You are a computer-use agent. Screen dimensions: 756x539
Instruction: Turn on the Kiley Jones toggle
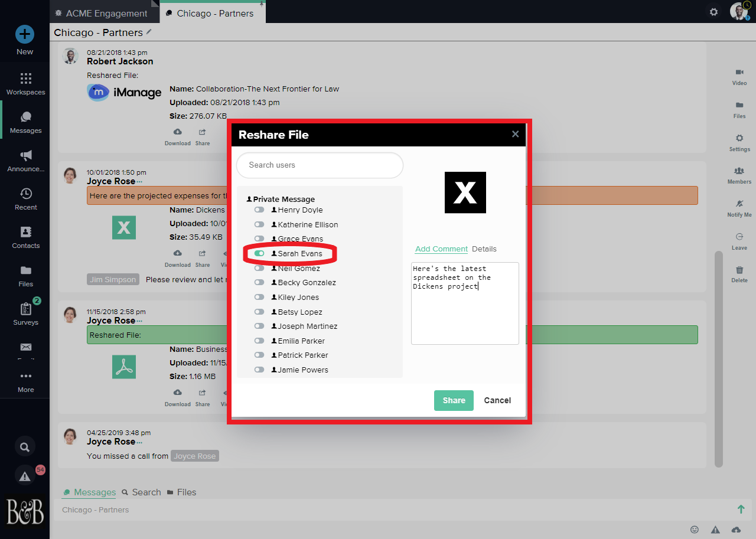coord(259,297)
